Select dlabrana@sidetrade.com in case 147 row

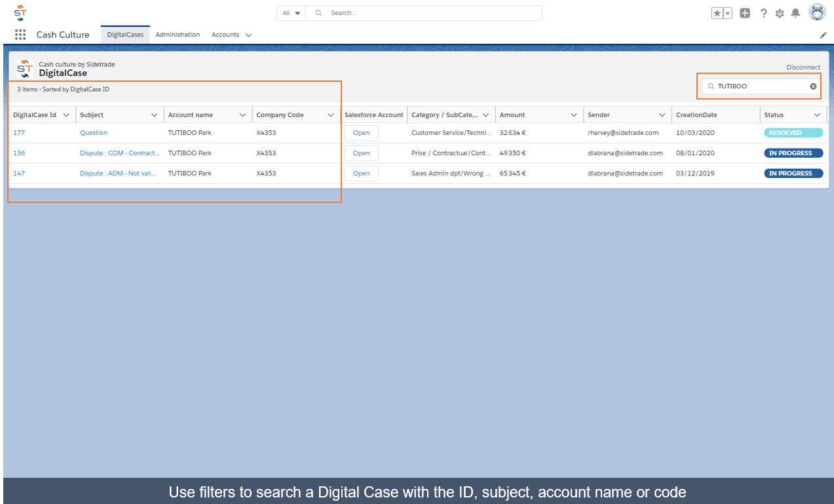(x=625, y=173)
